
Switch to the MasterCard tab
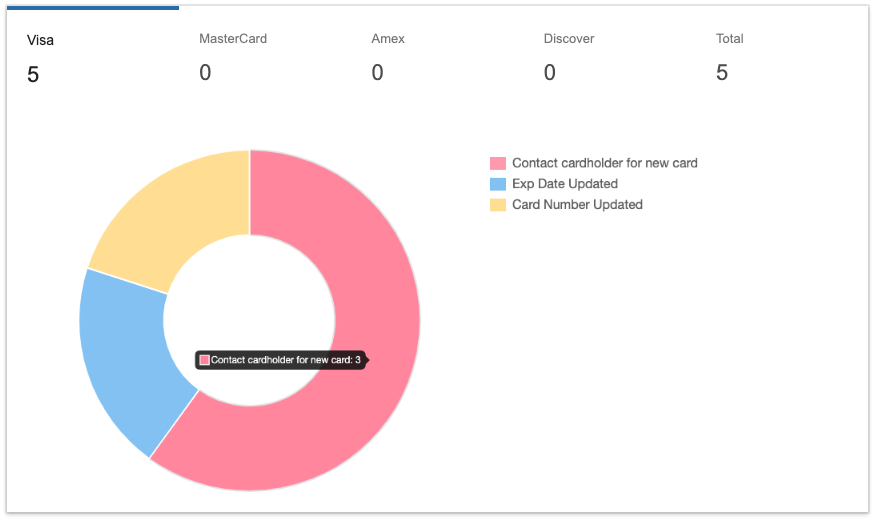[233, 39]
